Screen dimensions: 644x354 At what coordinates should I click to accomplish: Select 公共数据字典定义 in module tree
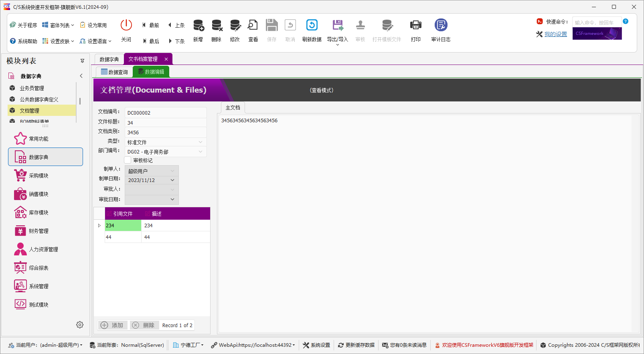tap(42, 99)
